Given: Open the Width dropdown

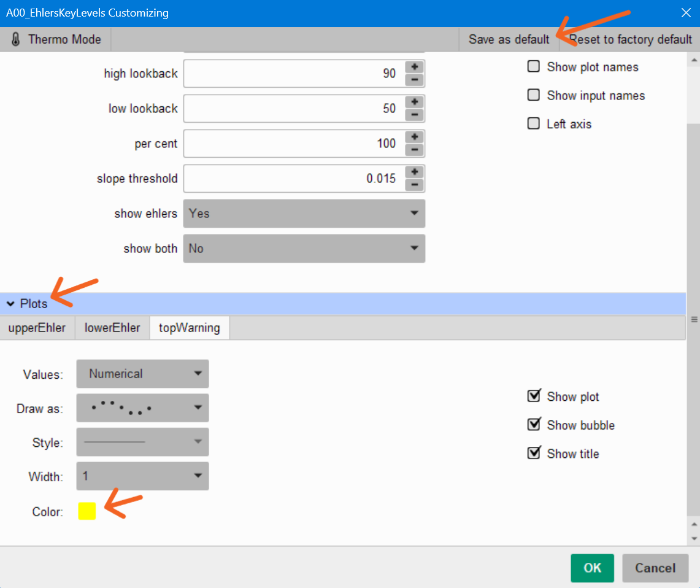Looking at the screenshot, I should [142, 476].
